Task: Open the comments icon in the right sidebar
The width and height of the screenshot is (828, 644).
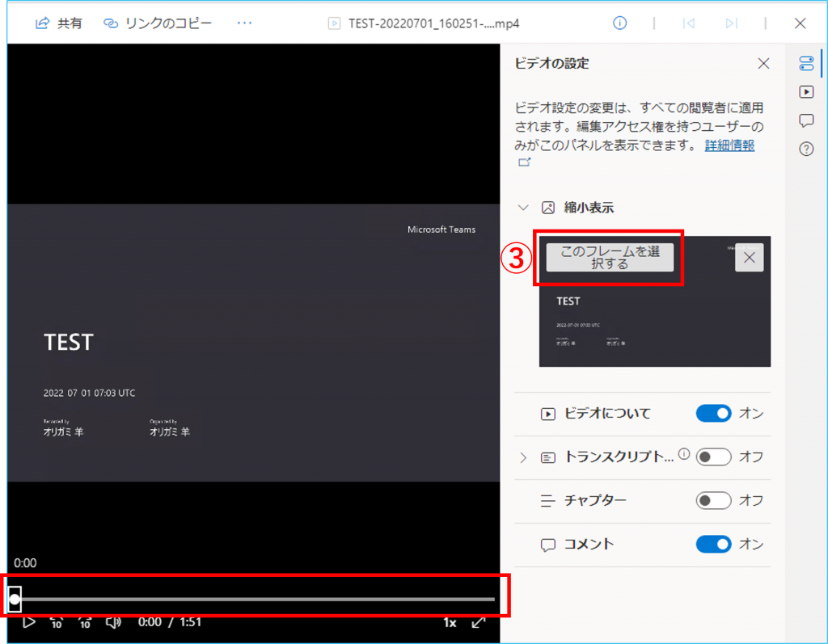Action: 805,120
